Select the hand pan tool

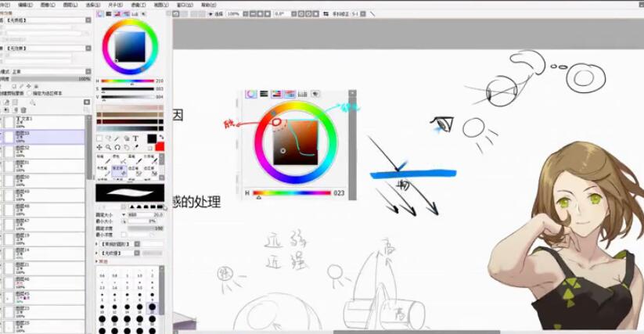(x=127, y=147)
